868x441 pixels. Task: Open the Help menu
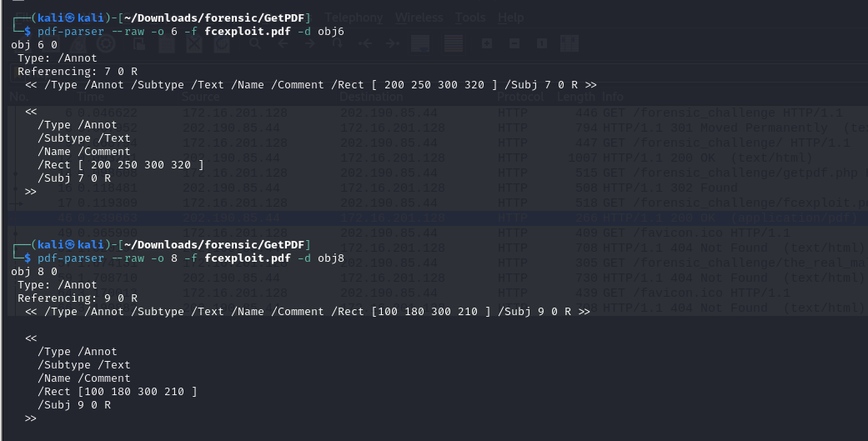tap(510, 18)
